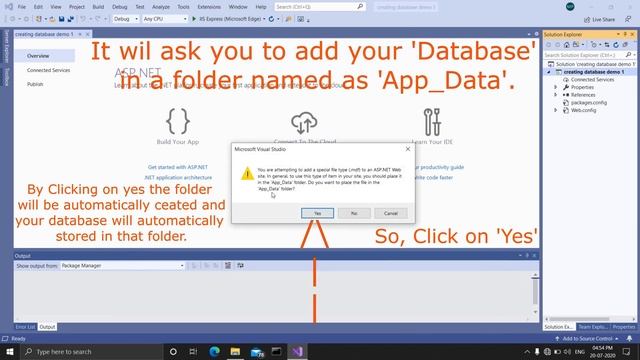640x360 pixels.
Task: Open the Any CPU platform dropdown
Action: pos(165,19)
